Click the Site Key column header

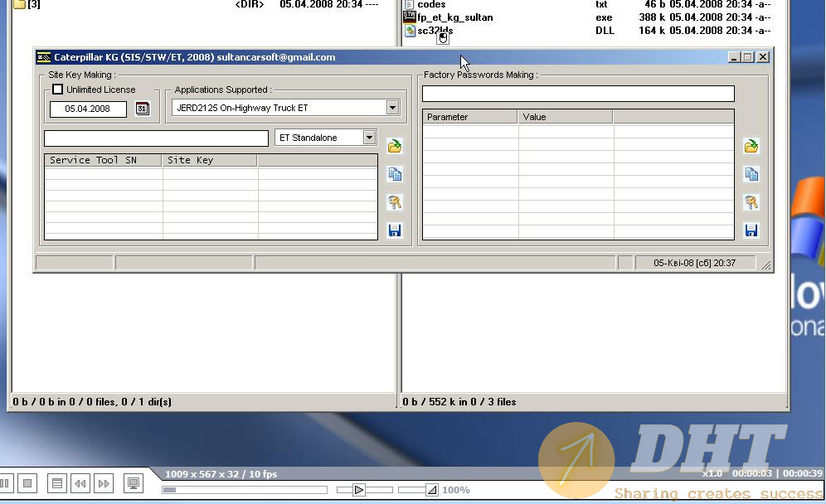pos(210,160)
